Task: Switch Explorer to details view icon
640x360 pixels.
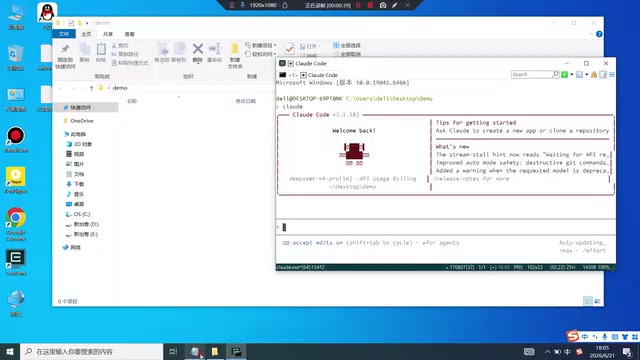Action: 588,301
